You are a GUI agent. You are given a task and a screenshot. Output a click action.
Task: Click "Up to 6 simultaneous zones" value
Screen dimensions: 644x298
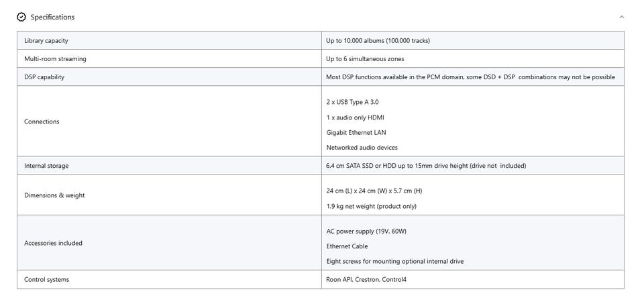(x=365, y=59)
